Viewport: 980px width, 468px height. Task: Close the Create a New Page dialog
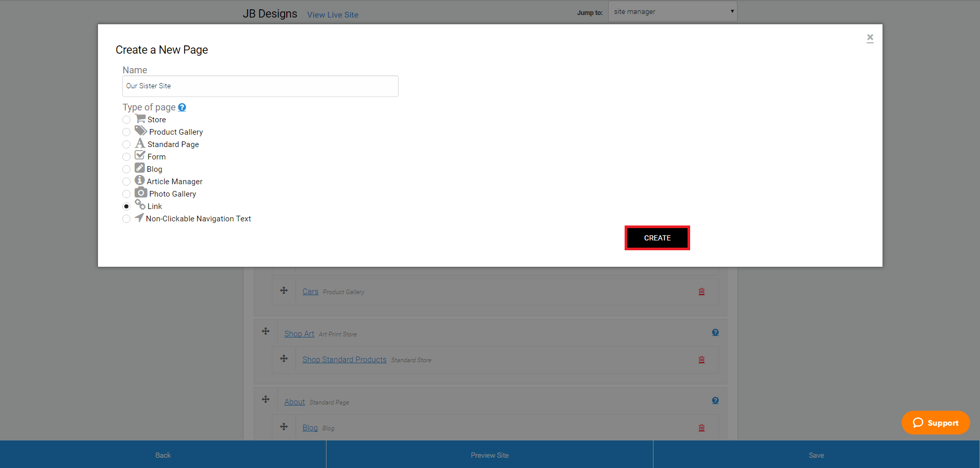coord(870,38)
